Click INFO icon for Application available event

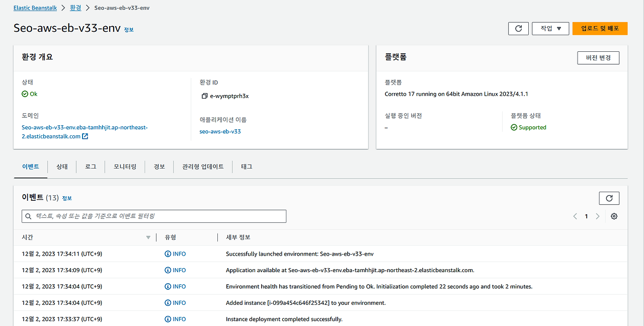pyautogui.click(x=168, y=270)
